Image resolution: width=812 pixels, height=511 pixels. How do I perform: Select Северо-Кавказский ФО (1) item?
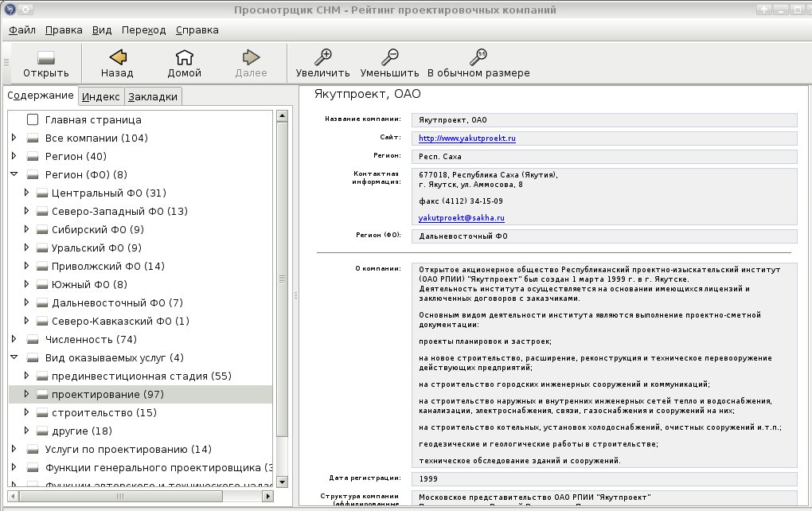pyautogui.click(x=121, y=322)
